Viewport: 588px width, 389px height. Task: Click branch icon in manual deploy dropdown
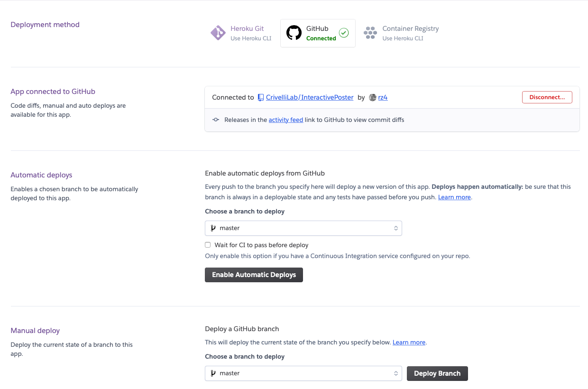pyautogui.click(x=213, y=373)
